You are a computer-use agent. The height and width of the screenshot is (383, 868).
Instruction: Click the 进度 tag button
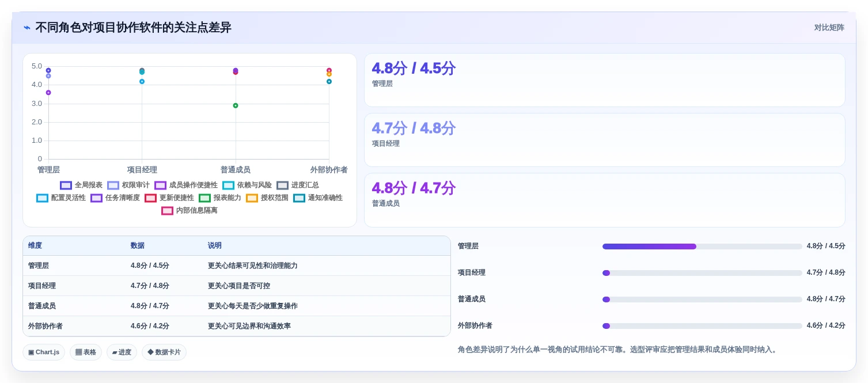point(122,352)
